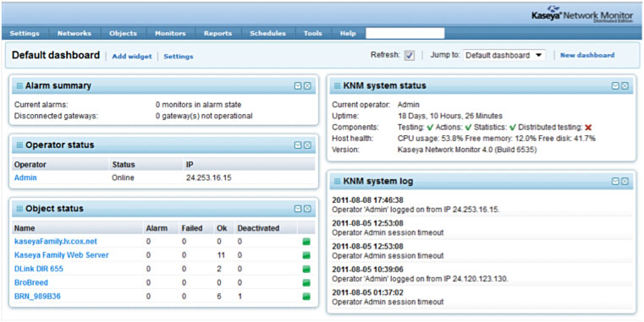Click the search field in the menu bar
This screenshot has height=322, width=644.
coord(405,33)
